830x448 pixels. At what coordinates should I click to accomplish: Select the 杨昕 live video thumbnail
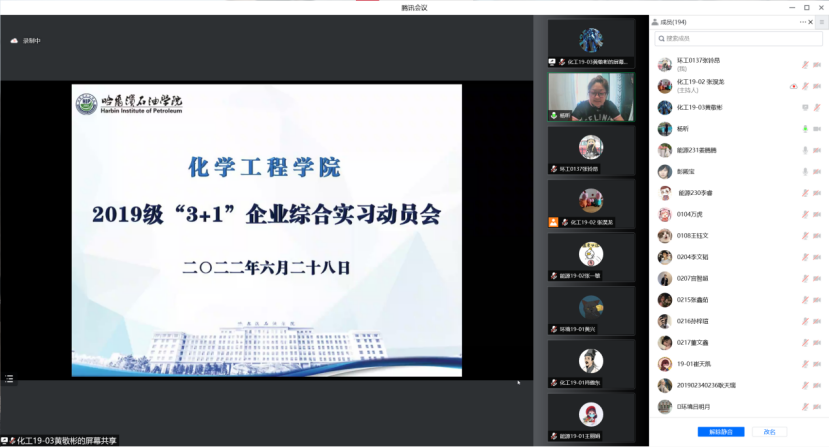tap(591, 97)
